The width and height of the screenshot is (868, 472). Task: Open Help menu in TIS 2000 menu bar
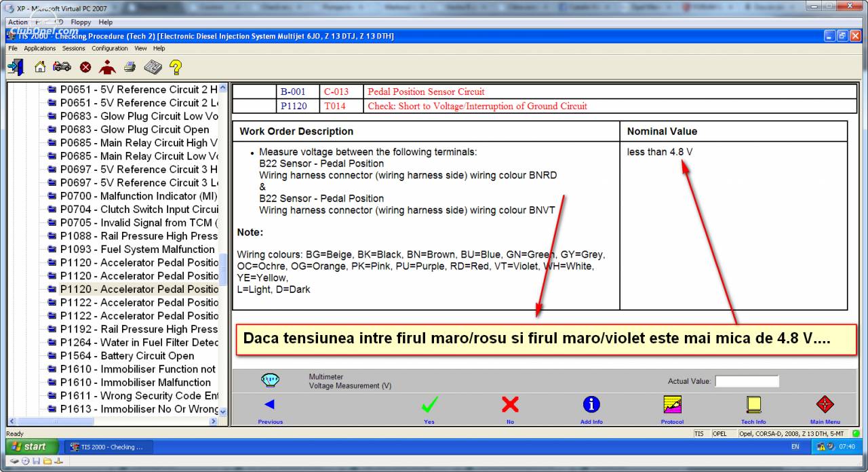pyautogui.click(x=159, y=48)
